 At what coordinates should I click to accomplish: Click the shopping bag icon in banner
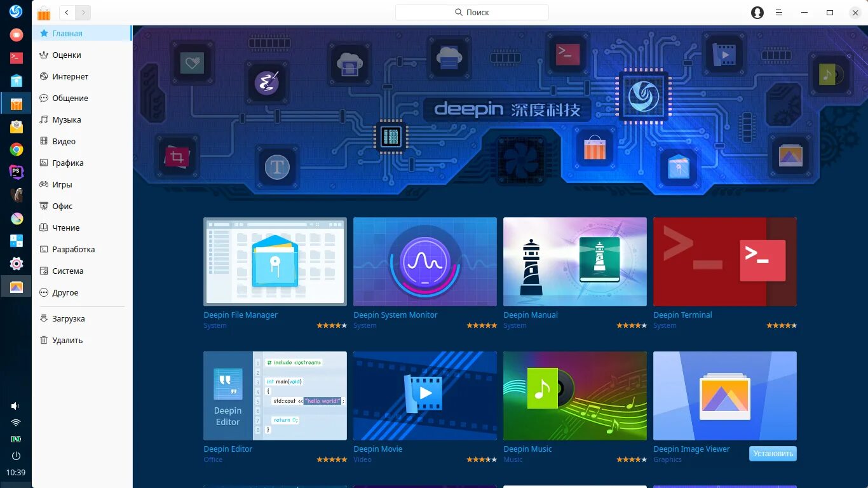(595, 147)
